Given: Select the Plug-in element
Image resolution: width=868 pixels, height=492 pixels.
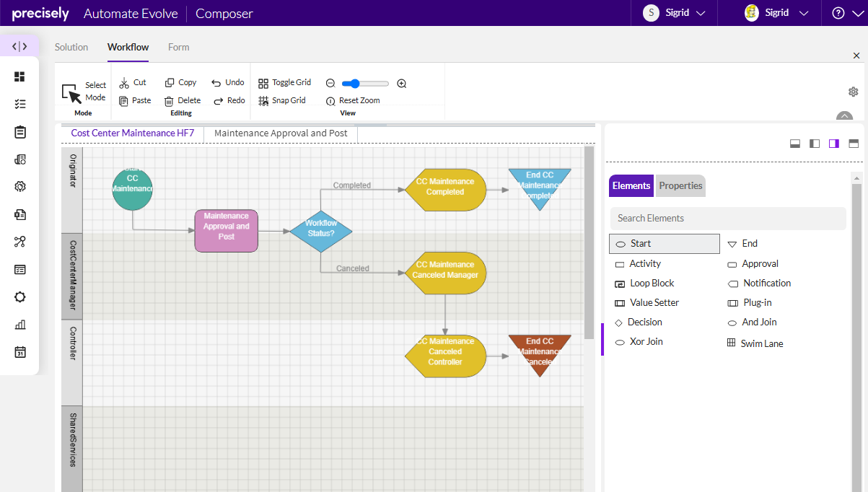Looking at the screenshot, I should 749,303.
